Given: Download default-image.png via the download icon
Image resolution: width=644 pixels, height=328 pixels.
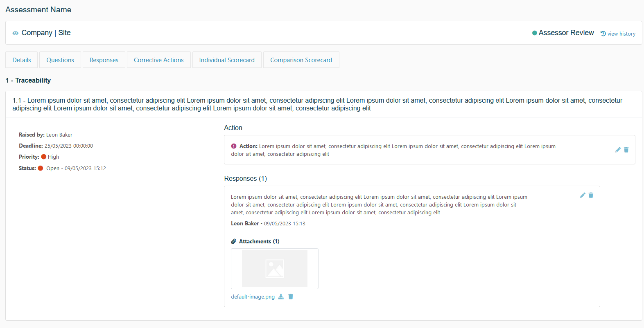Looking at the screenshot, I should coord(281,297).
